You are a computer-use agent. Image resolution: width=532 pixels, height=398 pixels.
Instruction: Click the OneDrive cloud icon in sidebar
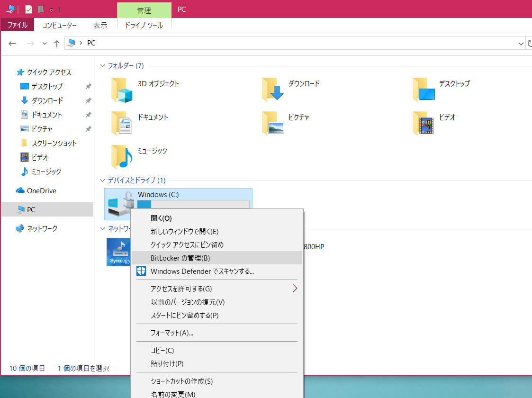(20, 190)
